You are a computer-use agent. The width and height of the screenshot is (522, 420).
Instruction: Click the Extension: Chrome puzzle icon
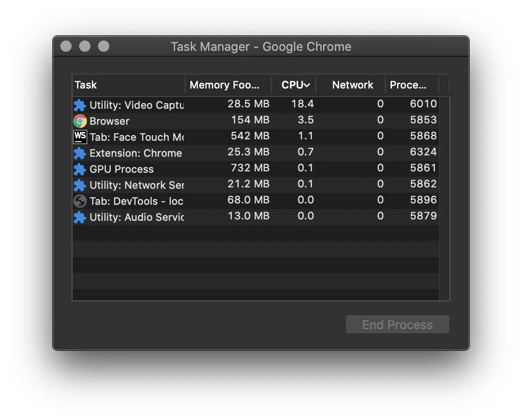(80, 153)
